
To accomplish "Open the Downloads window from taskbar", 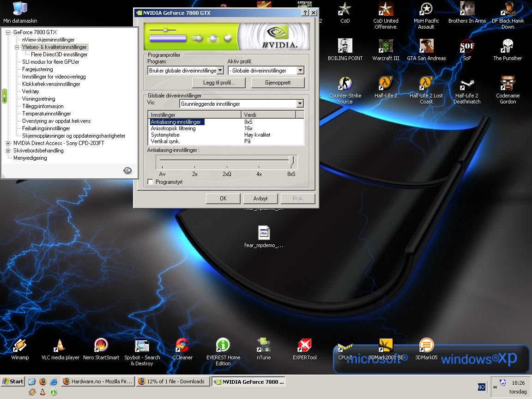I will (x=173, y=381).
